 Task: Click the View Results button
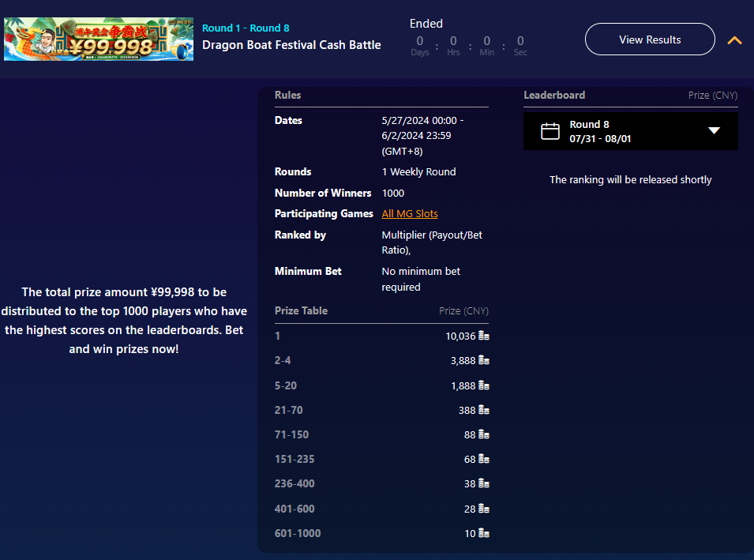pyautogui.click(x=650, y=39)
